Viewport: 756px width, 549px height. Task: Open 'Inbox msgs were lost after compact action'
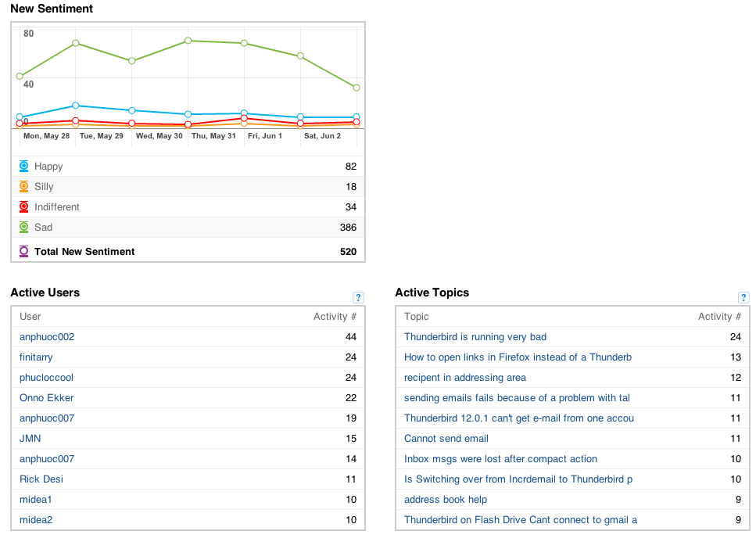[x=500, y=459]
